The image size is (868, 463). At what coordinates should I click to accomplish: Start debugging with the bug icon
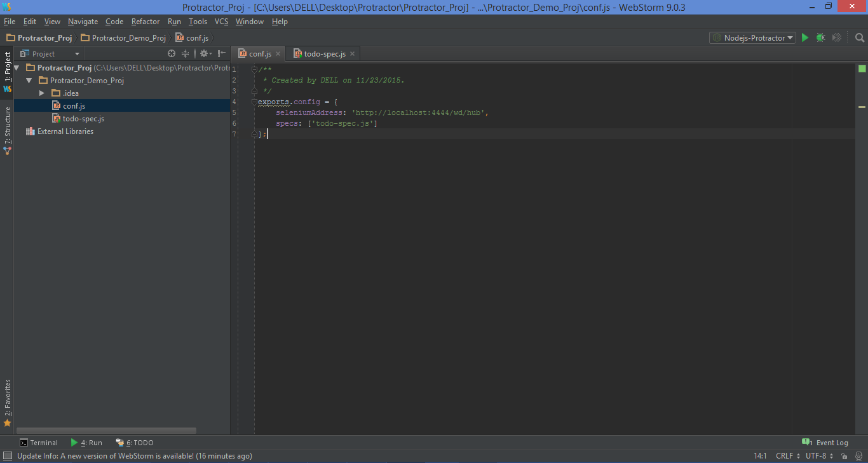[820, 37]
